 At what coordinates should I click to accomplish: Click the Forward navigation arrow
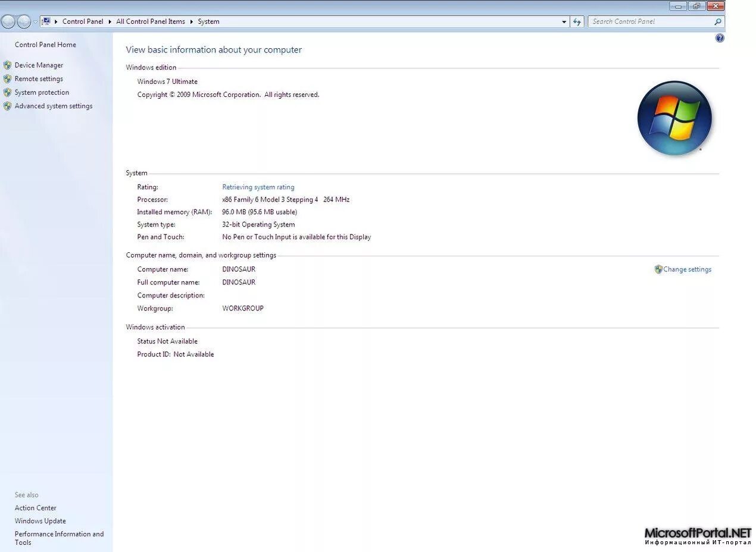(x=24, y=21)
